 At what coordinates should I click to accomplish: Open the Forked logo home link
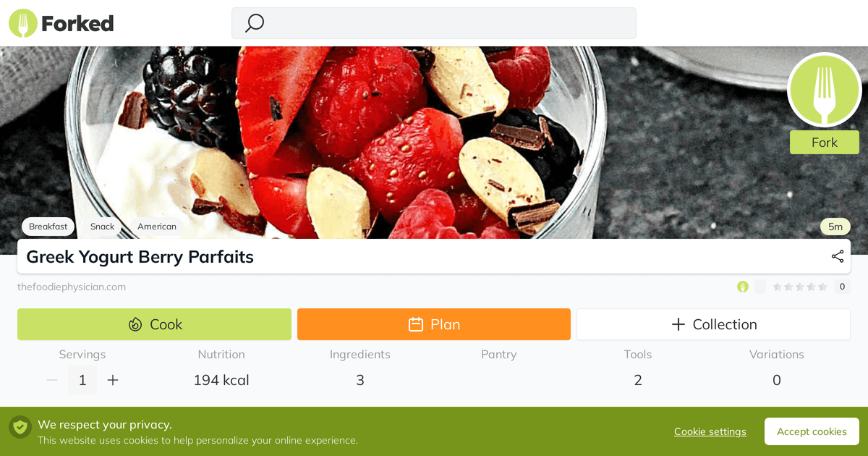tap(61, 23)
